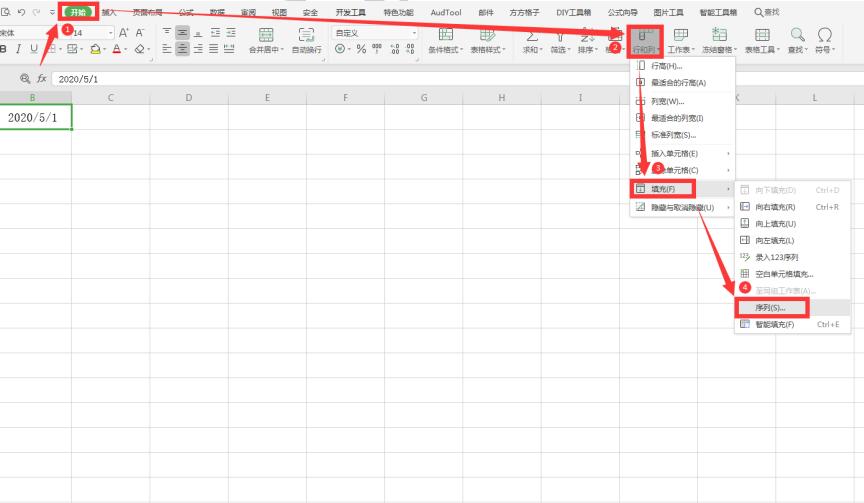Switch to the 方方格子 tab
Screen dimensions: 864x503
tap(524, 12)
